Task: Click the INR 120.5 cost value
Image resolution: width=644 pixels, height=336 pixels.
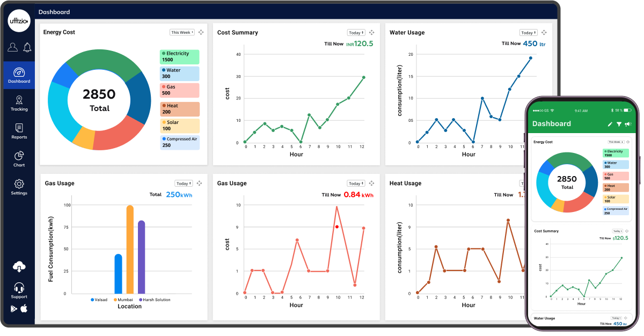Action: coord(360,43)
